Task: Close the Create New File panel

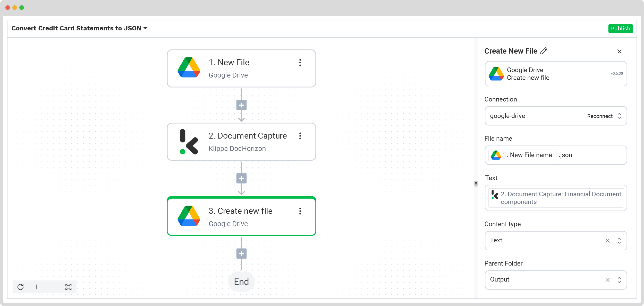Action: pos(620,52)
